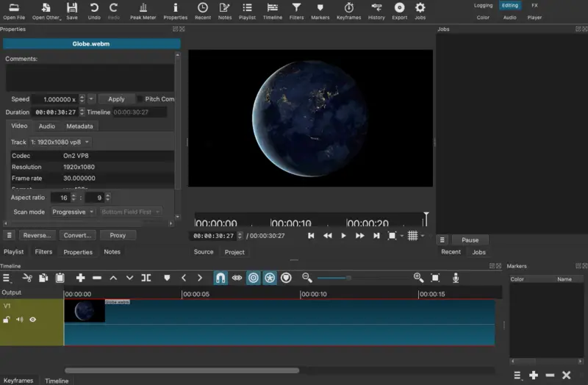588x385 pixels.
Task: Open the Keyframes stopwatch icon
Action: coord(348,11)
